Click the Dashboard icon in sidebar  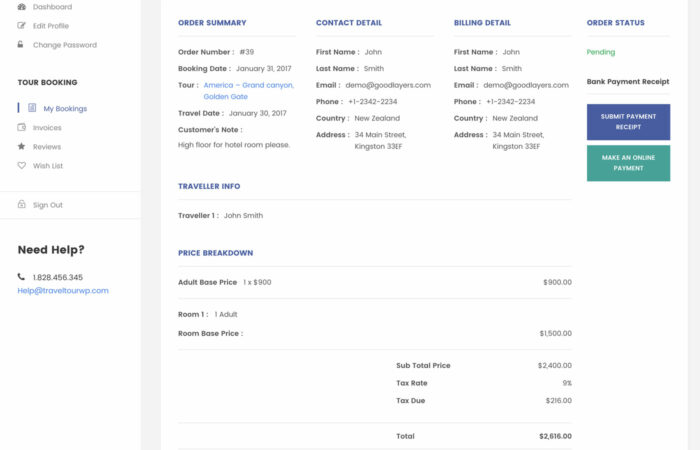pyautogui.click(x=22, y=7)
